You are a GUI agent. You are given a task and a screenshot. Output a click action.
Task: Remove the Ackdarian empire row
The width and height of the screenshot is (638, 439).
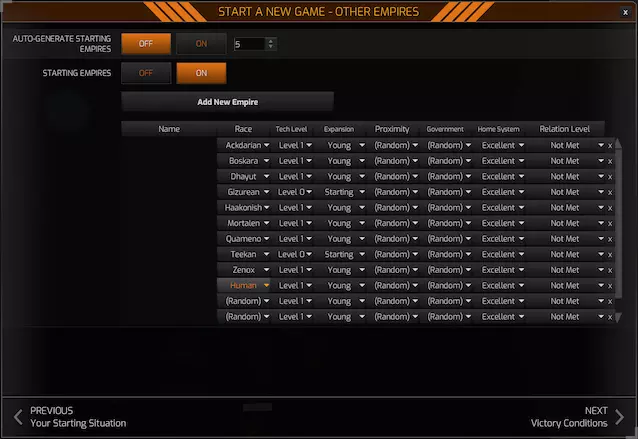pos(610,146)
